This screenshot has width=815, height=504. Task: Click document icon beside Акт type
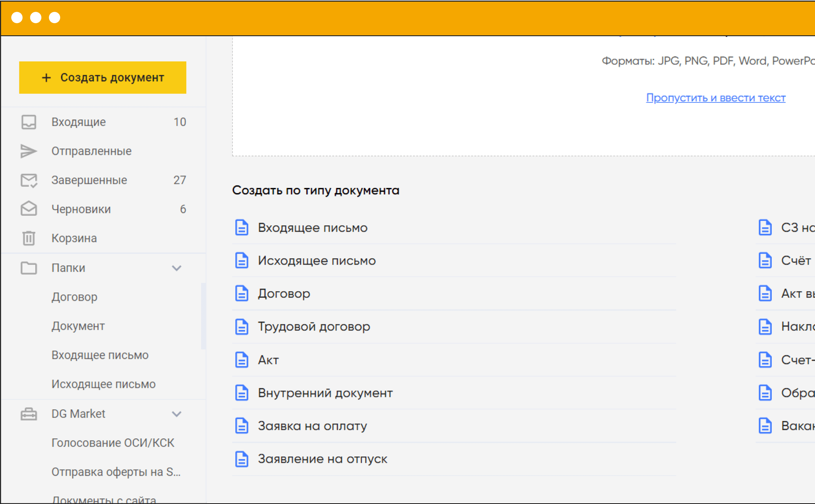tap(242, 360)
